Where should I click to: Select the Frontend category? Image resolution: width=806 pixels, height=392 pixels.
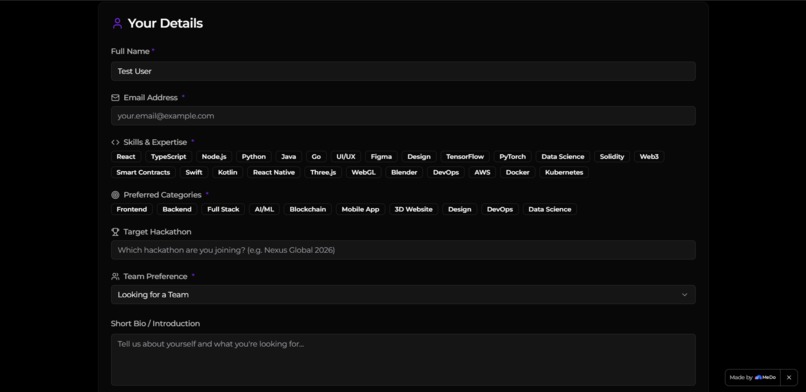click(132, 210)
